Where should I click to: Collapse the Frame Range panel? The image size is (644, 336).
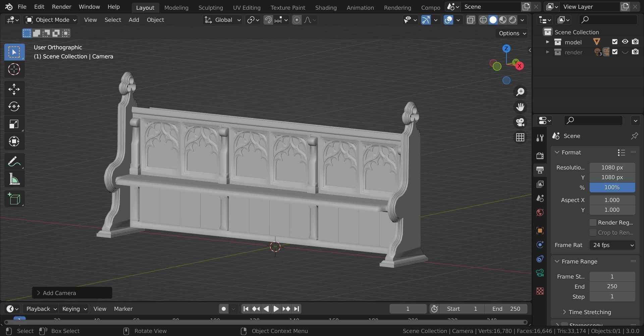tap(557, 261)
